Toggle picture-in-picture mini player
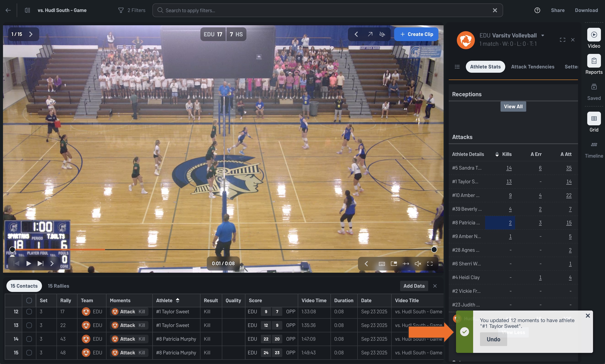The height and width of the screenshot is (364, 605). tap(394, 264)
